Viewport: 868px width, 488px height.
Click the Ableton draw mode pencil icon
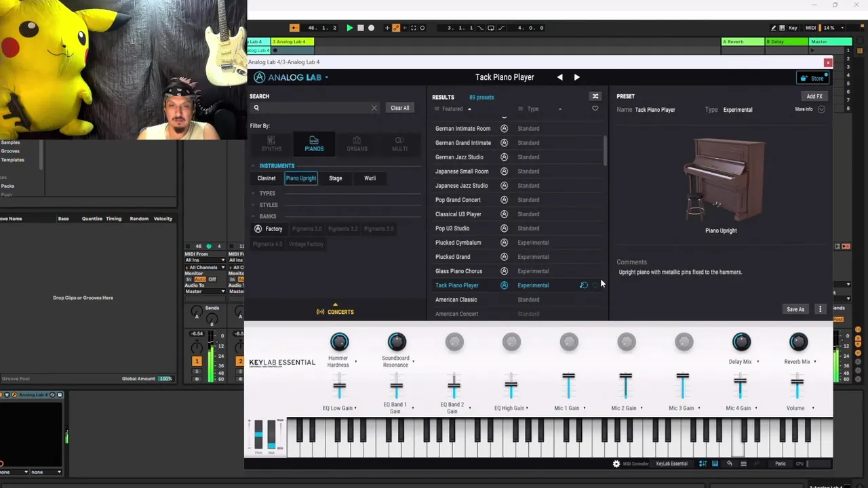[774, 28]
